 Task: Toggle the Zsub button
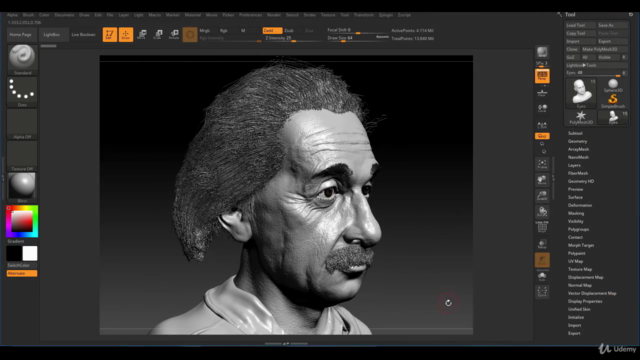point(289,31)
